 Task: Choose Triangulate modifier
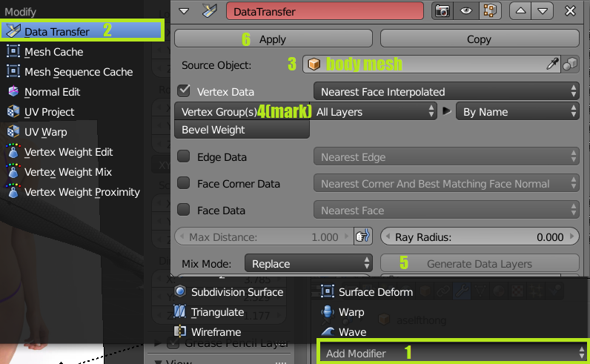pos(217,311)
